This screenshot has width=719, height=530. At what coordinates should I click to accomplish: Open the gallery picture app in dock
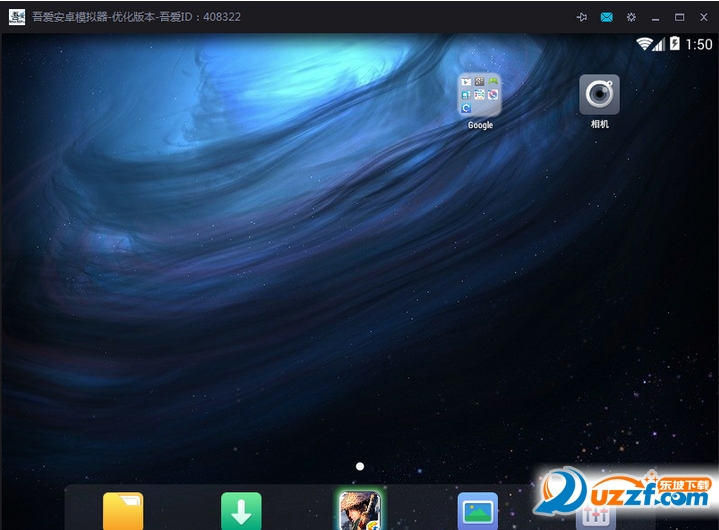[x=477, y=511]
